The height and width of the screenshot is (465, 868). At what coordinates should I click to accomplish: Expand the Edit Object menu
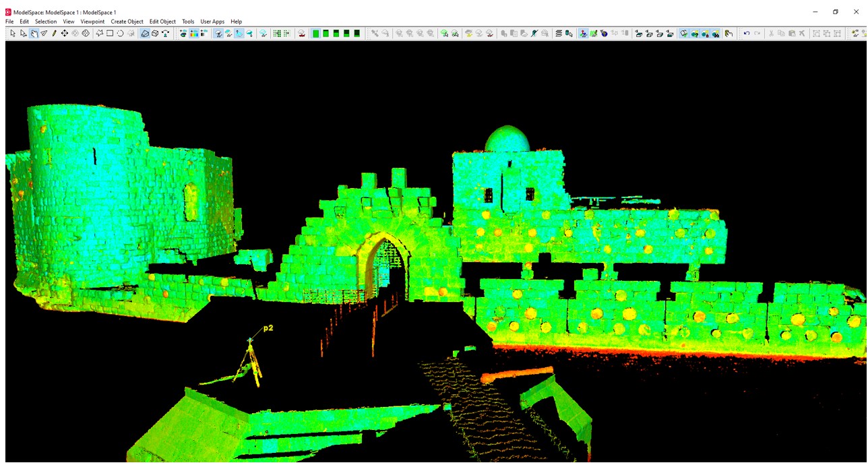pyautogui.click(x=162, y=22)
